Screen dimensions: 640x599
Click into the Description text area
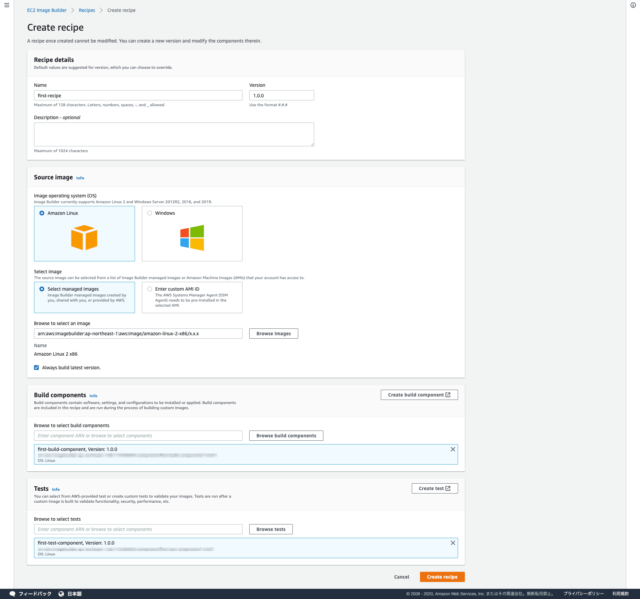[x=174, y=134]
